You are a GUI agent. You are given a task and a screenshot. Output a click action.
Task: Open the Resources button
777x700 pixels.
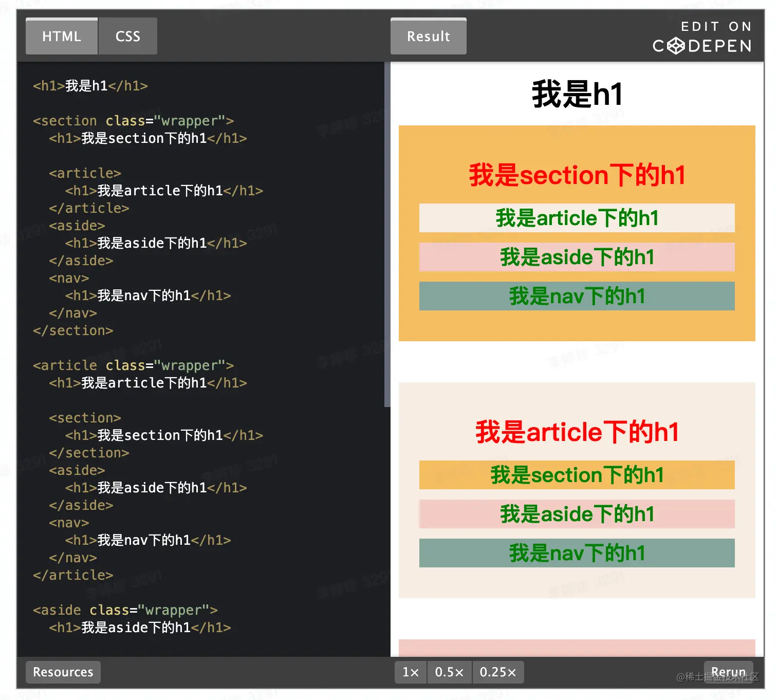[x=63, y=672]
